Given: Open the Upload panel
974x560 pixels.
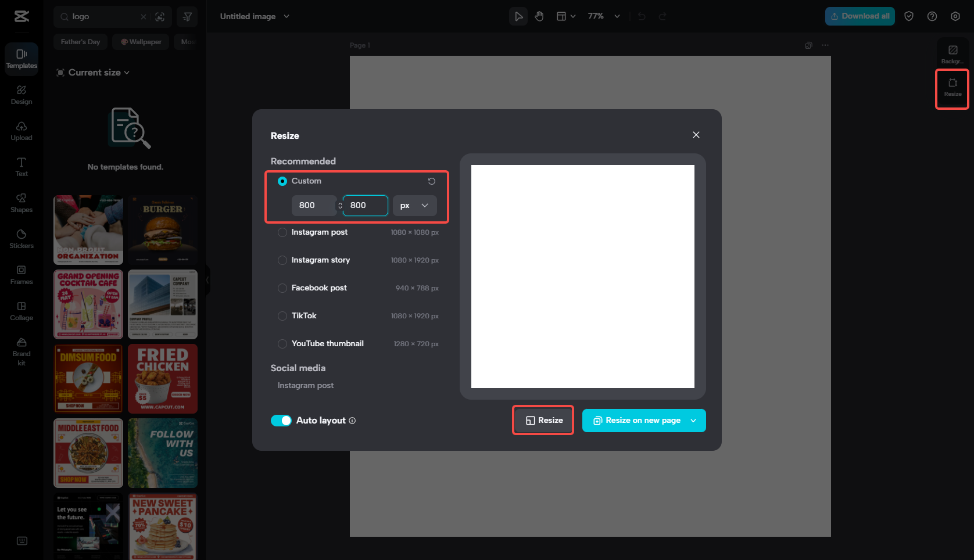Looking at the screenshot, I should tap(21, 131).
